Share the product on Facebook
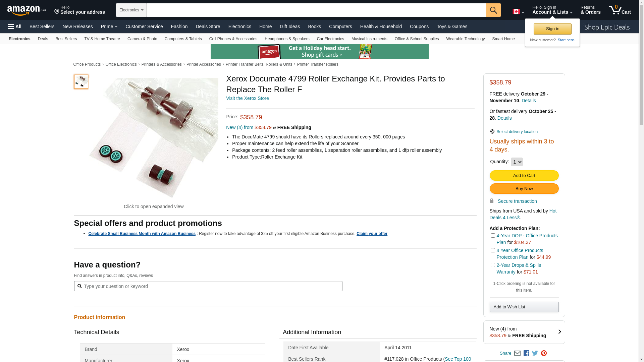 tap(526, 353)
